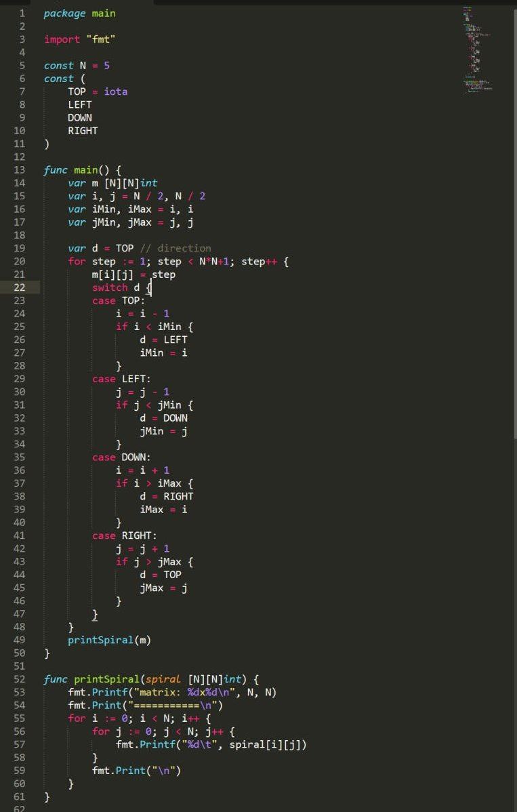Click the RIGHT constant on line 10

(83, 131)
